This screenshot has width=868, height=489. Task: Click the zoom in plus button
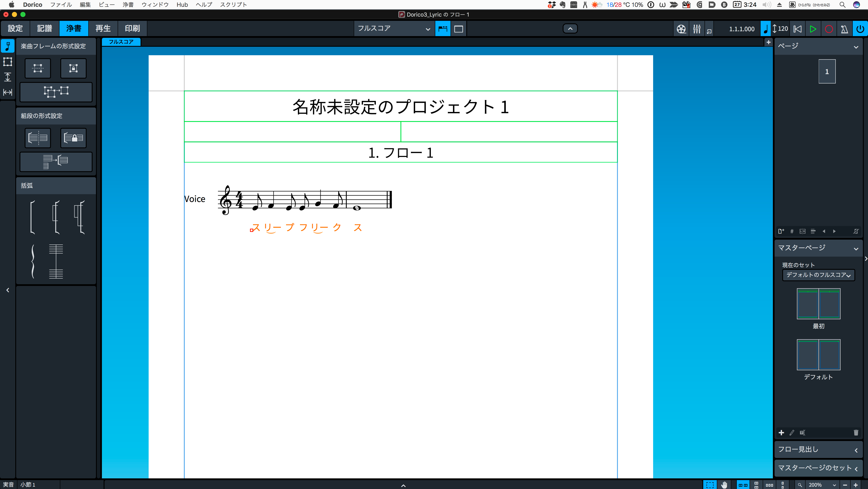point(855,485)
